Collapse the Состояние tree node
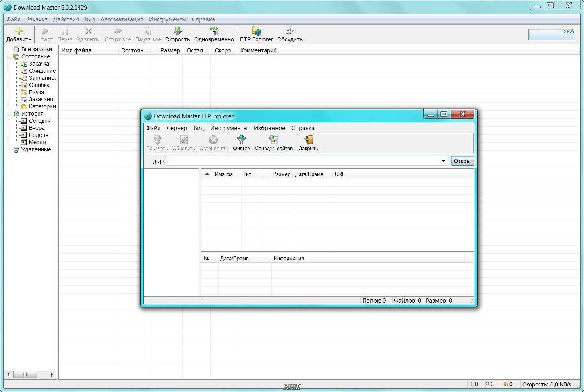 [x=9, y=57]
